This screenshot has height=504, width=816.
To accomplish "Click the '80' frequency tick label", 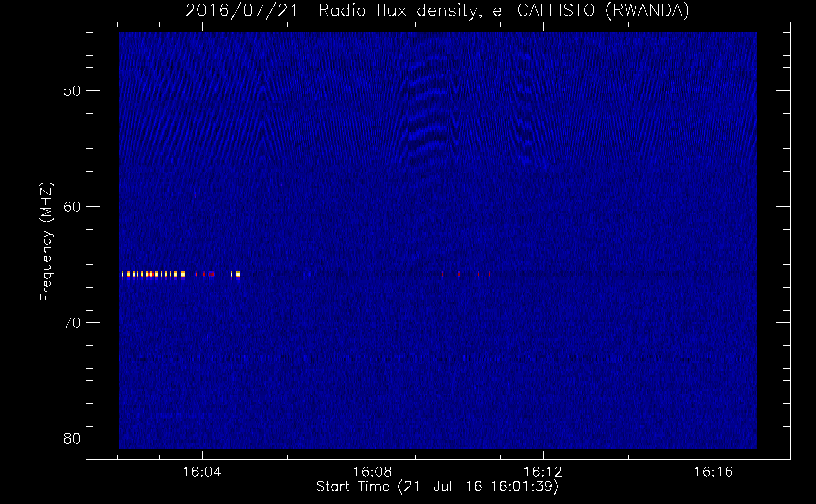I will click(73, 438).
